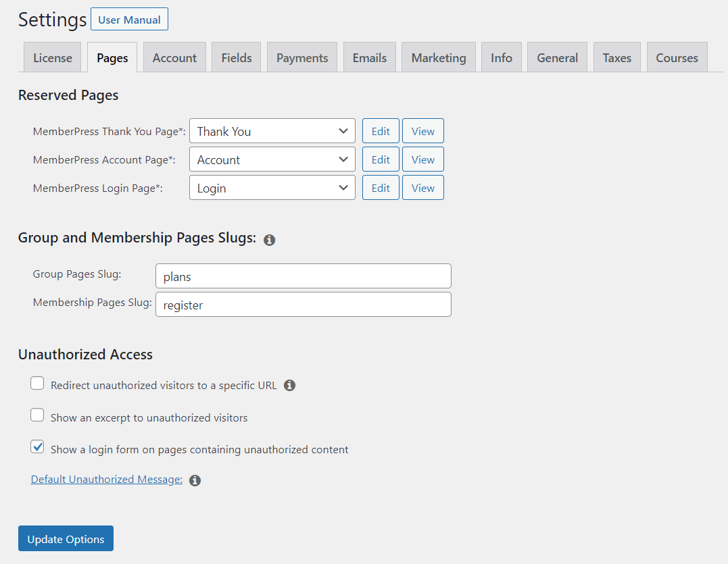Edit the Thank You page
The height and width of the screenshot is (564, 728).
(381, 131)
